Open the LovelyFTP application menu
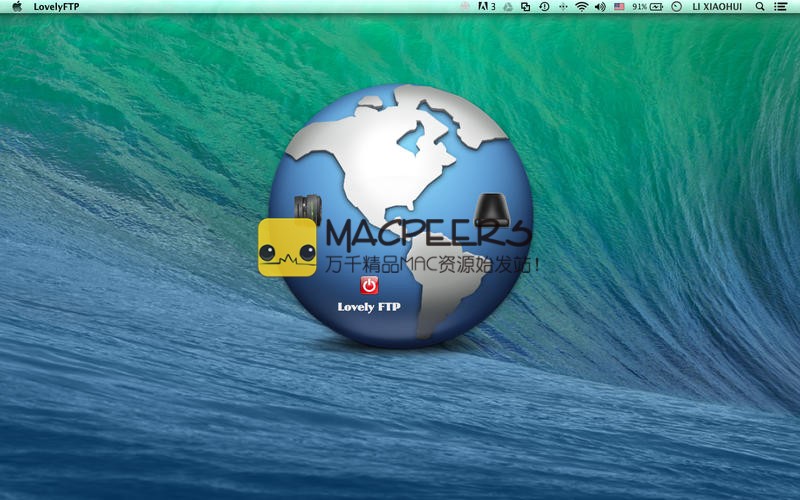 tap(56, 7)
